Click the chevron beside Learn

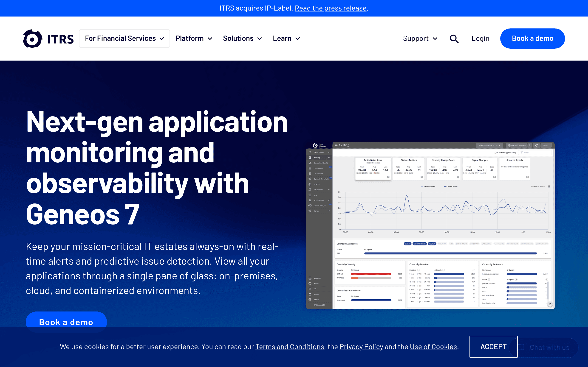coord(298,39)
